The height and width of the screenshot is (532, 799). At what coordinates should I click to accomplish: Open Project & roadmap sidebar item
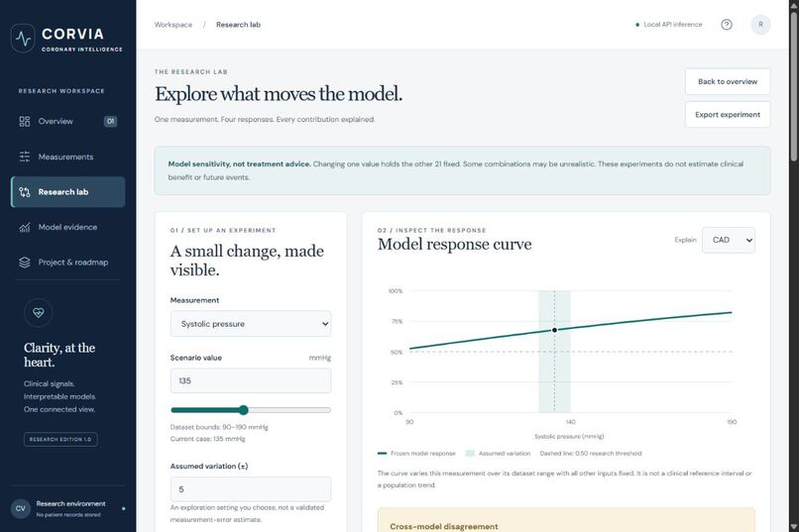pos(67,263)
